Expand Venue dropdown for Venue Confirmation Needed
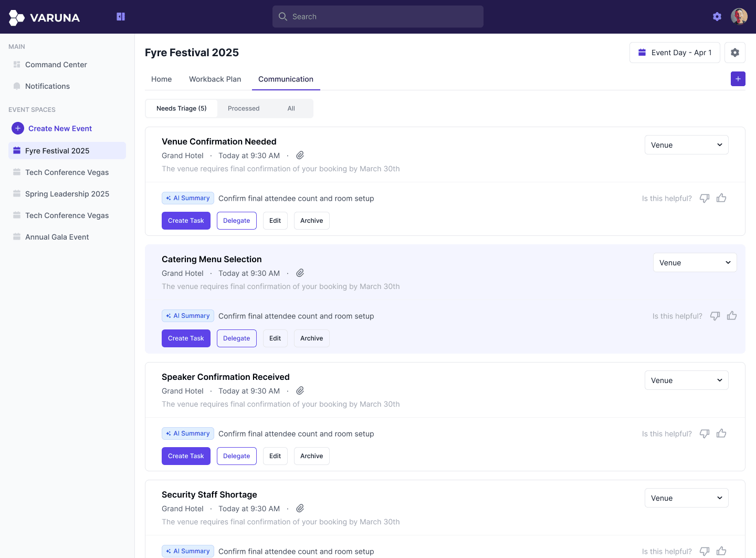This screenshot has height=558, width=756. tap(686, 145)
